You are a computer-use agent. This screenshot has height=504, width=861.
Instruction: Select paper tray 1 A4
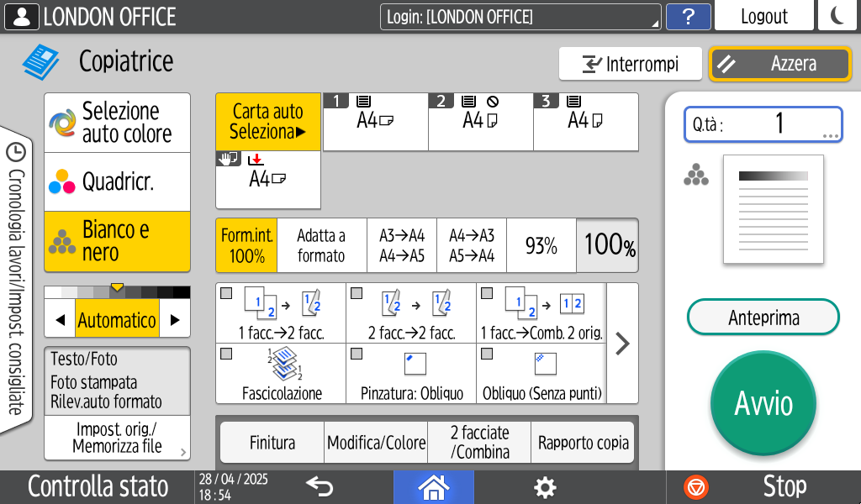376,122
